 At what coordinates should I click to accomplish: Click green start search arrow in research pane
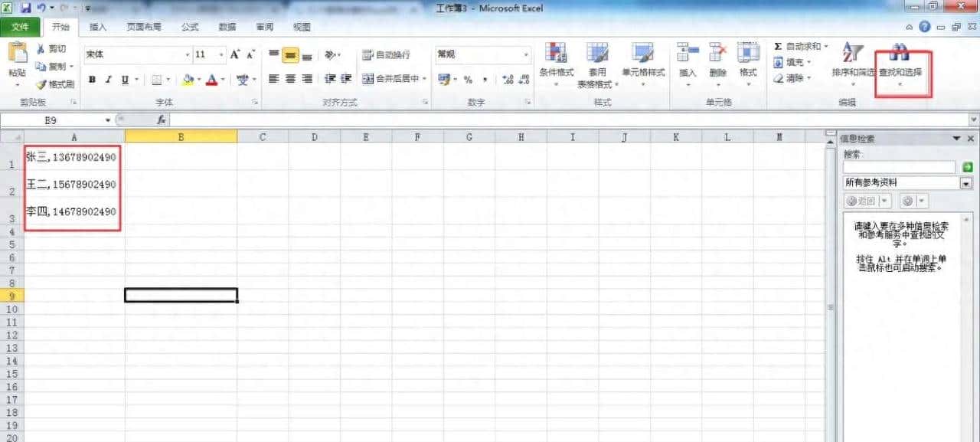pyautogui.click(x=967, y=167)
